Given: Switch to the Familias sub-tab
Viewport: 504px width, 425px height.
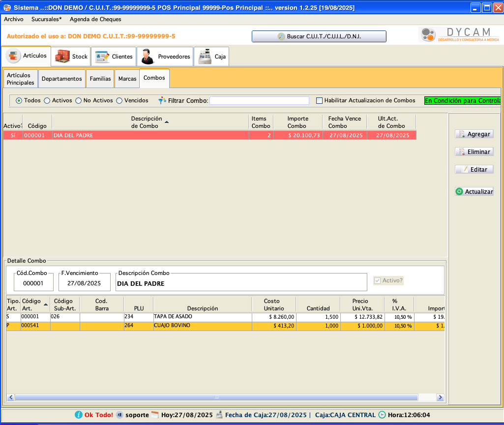Looking at the screenshot, I should [x=100, y=79].
